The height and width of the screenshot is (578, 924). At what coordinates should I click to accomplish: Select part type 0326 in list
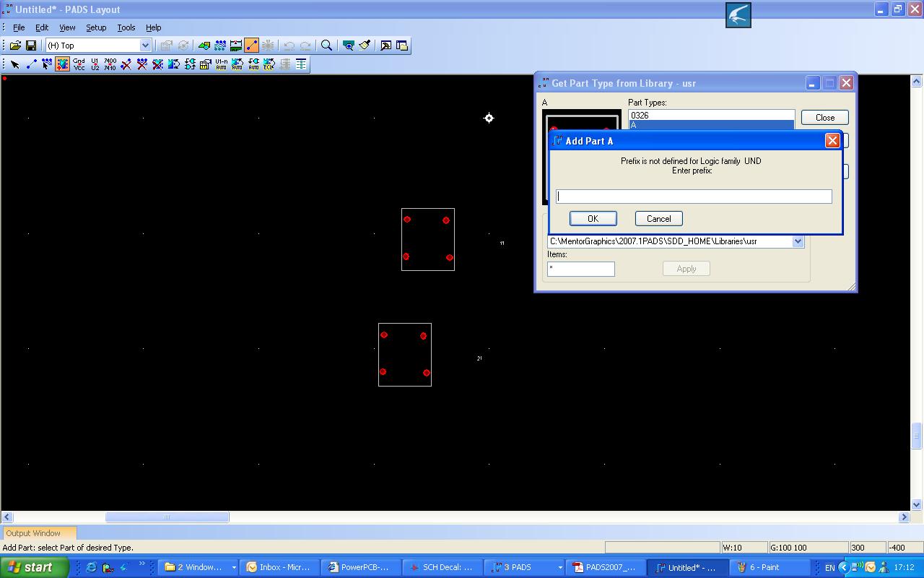point(711,115)
